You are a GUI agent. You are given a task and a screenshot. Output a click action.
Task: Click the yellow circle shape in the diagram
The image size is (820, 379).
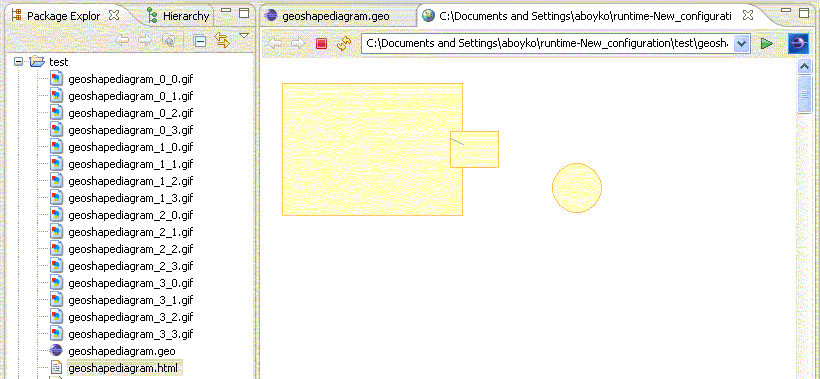click(x=577, y=188)
